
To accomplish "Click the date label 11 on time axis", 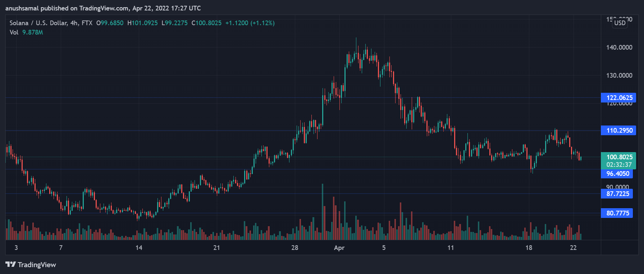I will pos(451,248).
